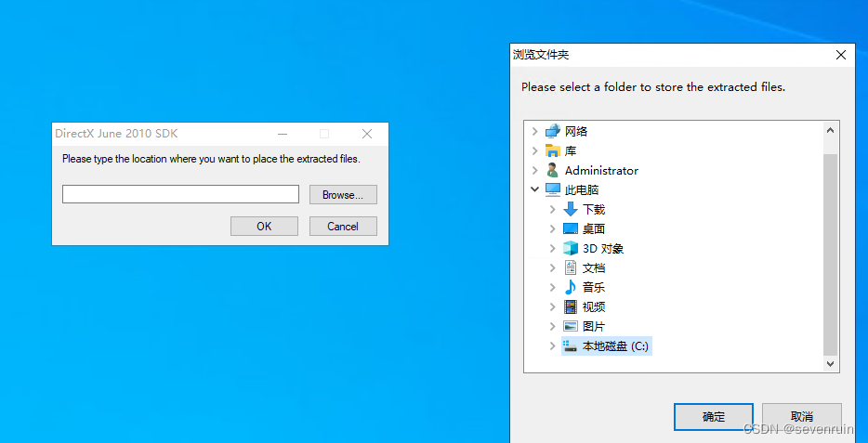Screen dimensions: 868x443
Task: Expand the 3D 对象 folder node
Action: [552, 248]
